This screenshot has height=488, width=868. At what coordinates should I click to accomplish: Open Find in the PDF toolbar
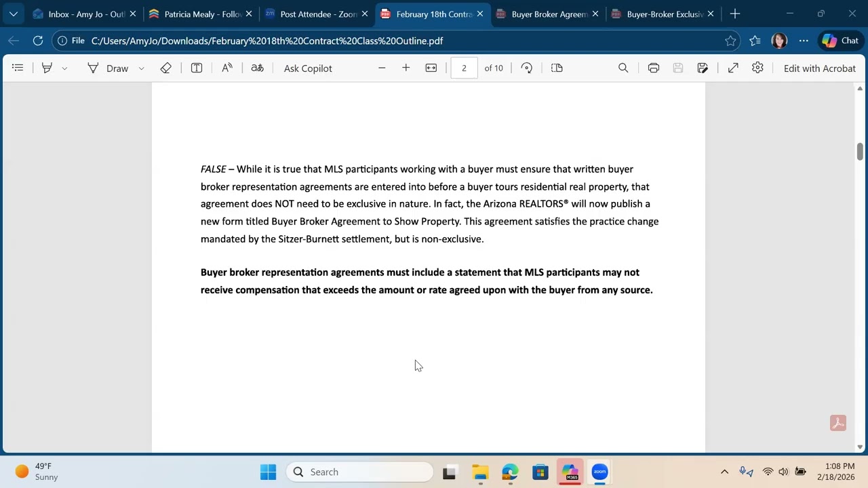point(623,68)
